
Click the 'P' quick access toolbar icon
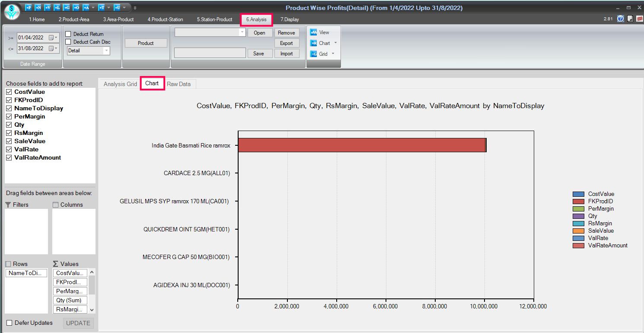pos(29,7)
